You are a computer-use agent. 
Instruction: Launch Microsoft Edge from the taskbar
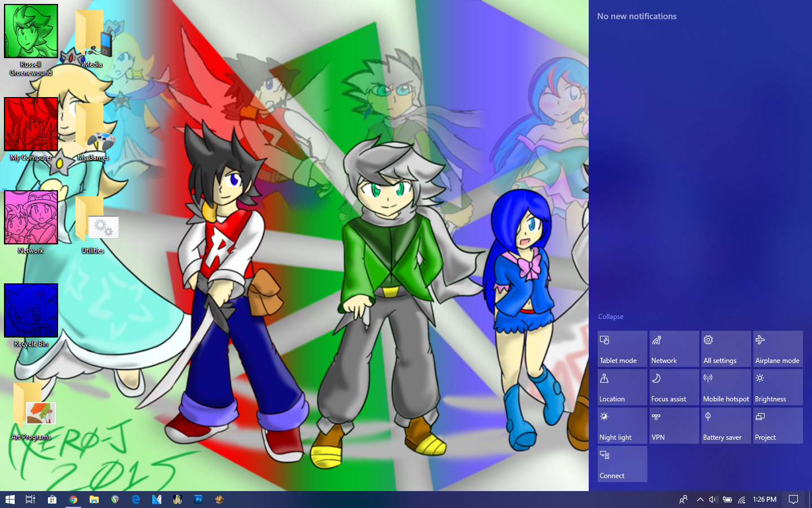pos(135,500)
